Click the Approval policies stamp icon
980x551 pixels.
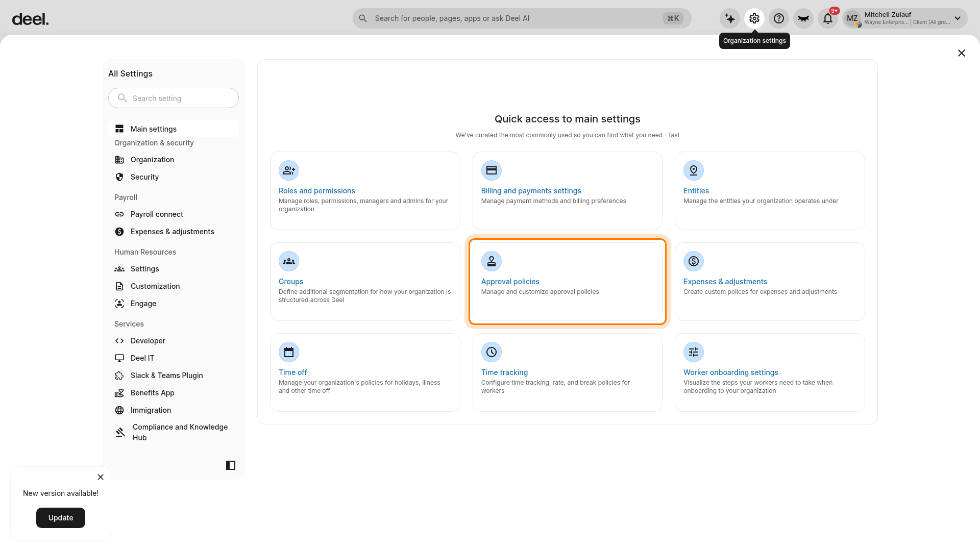[x=492, y=261]
